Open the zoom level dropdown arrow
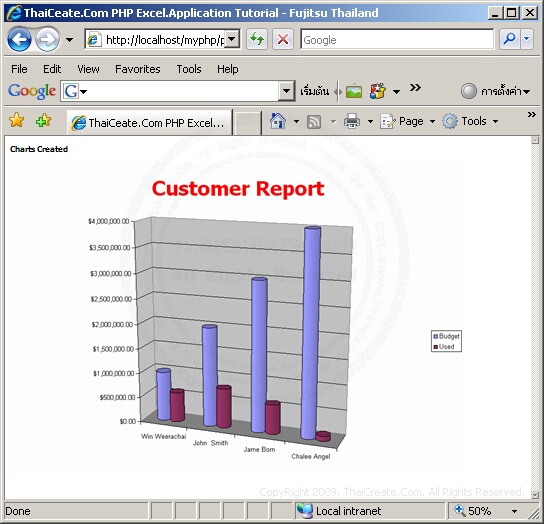This screenshot has width=544, height=524. (x=514, y=511)
